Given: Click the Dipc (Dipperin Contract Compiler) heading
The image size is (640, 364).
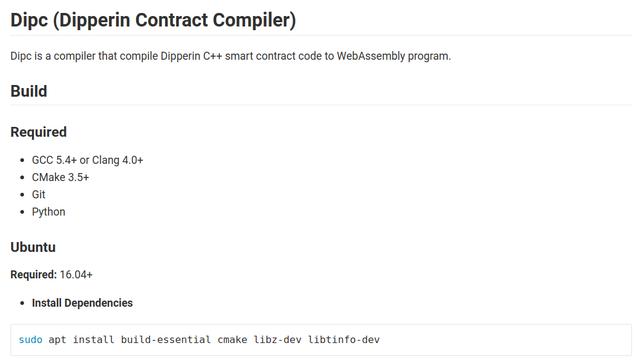Looking at the screenshot, I should pos(153,20).
